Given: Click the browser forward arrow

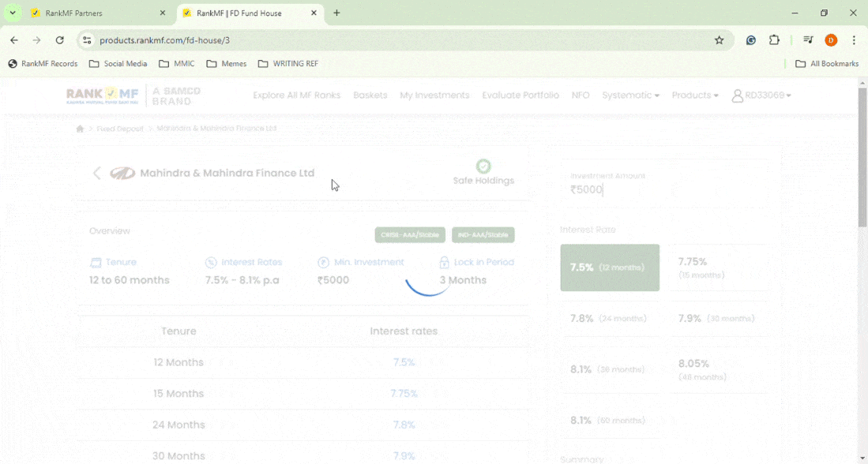Looking at the screenshot, I should click(x=36, y=40).
